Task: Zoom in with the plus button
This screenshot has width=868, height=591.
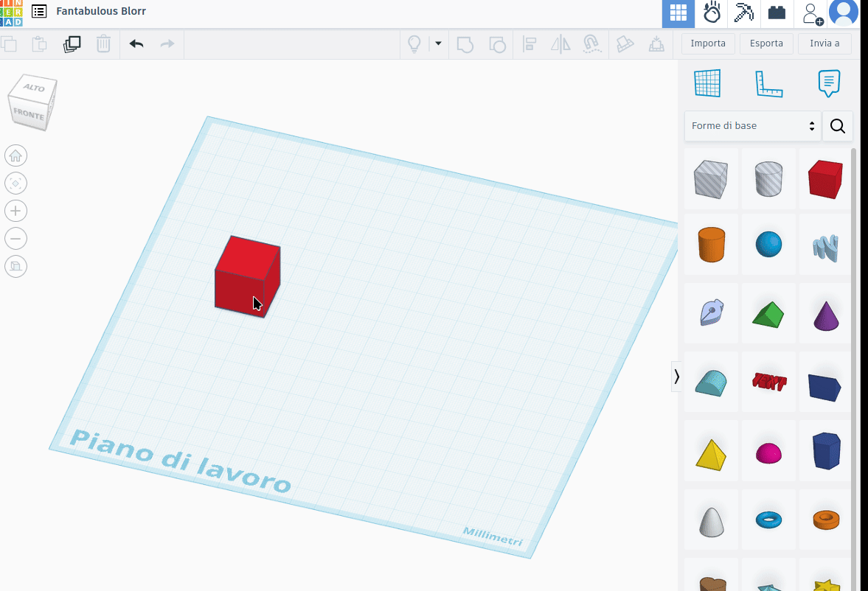Action: 15,211
